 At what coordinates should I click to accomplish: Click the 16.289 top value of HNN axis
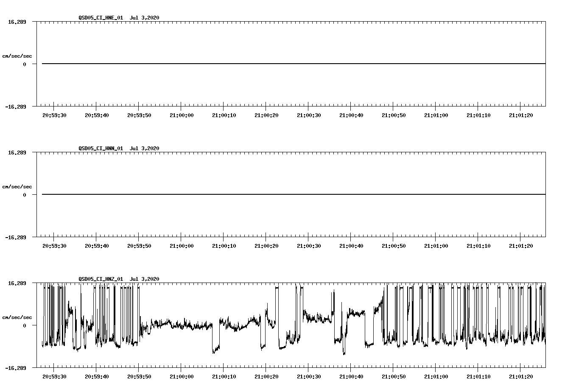(17, 153)
